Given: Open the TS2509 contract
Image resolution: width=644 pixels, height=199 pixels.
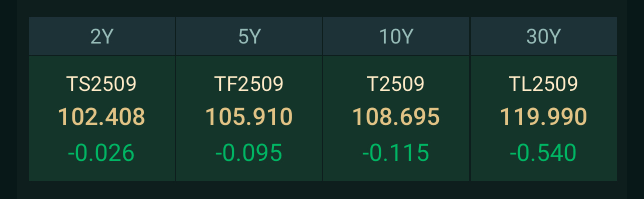Looking at the screenshot, I should tap(102, 84).
